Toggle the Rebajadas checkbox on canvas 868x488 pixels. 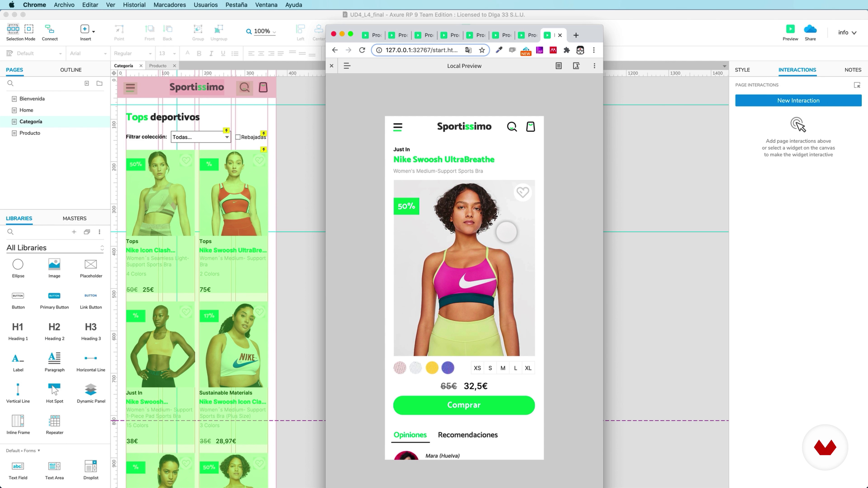tap(238, 137)
